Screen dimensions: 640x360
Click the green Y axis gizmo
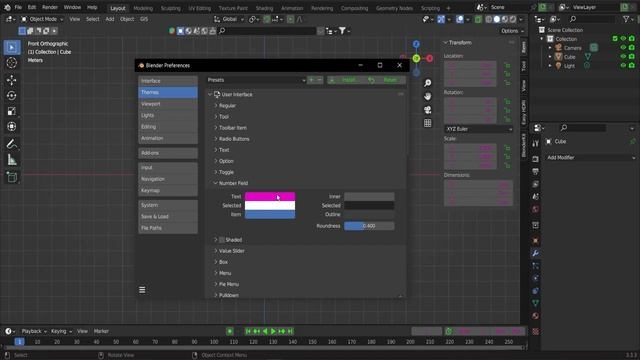pyautogui.click(x=416, y=58)
